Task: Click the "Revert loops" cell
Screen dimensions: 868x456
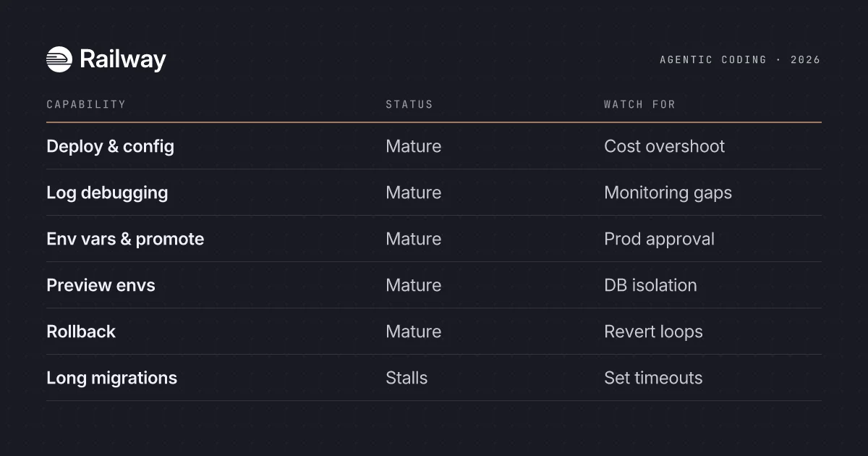Action: coord(653,332)
